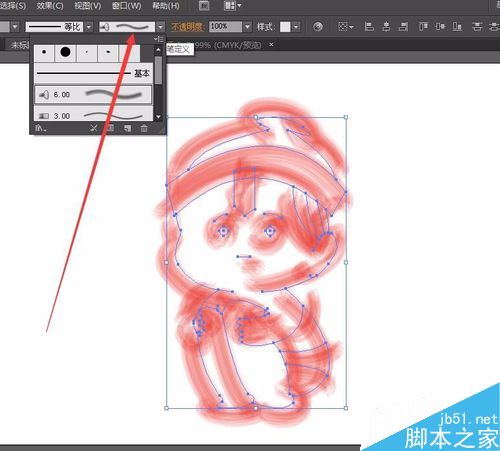
Task: Close the 99% (CMYK/预览) document tab
Action: (x=271, y=44)
